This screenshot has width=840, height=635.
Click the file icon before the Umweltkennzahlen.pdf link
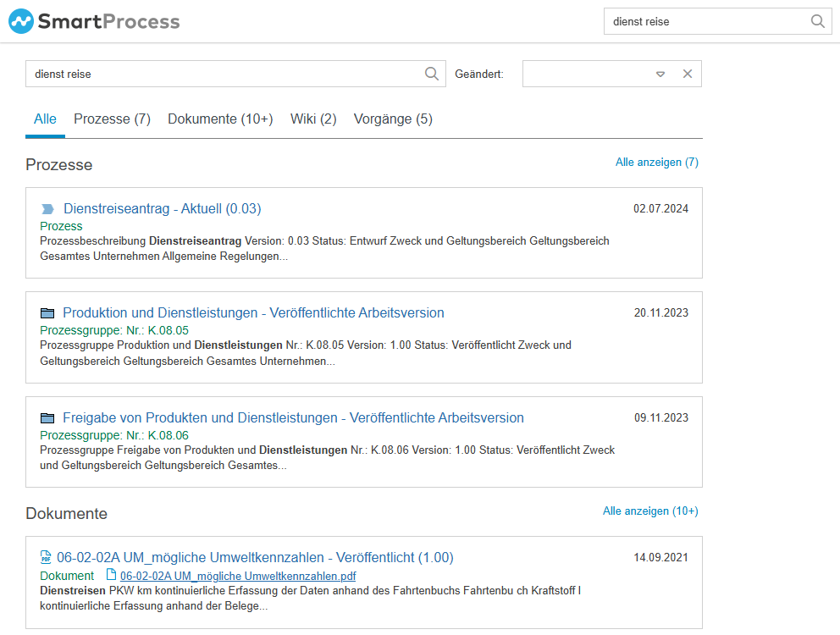pyautogui.click(x=110, y=576)
